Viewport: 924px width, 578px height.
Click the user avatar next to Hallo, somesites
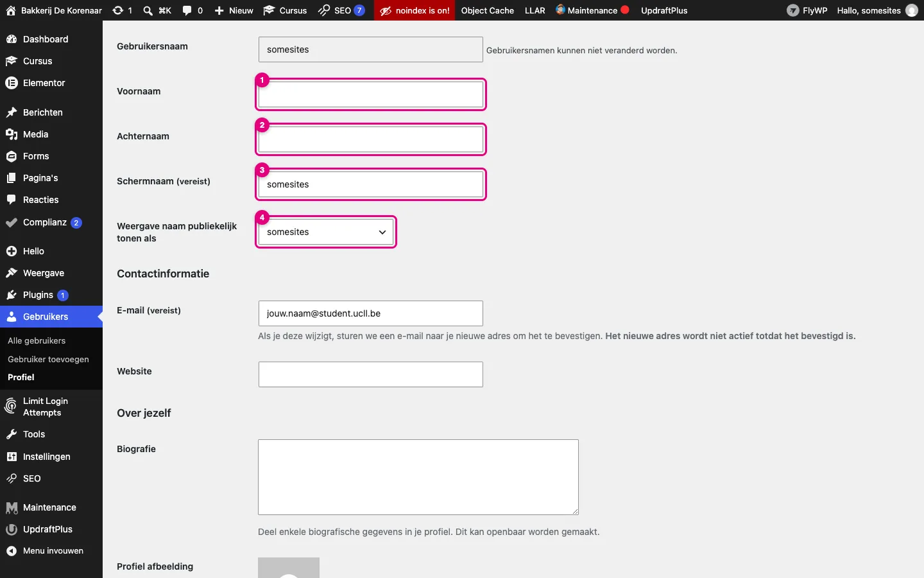[x=911, y=10]
